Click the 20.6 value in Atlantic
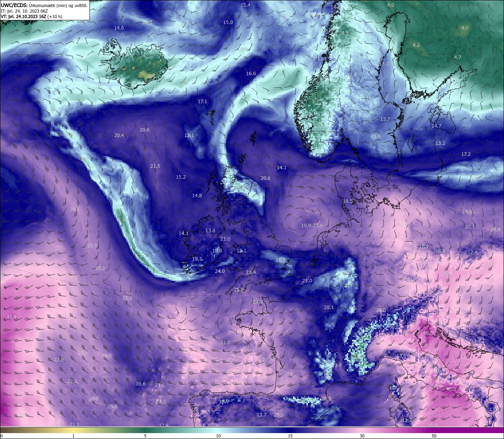504x439 pixels. (x=145, y=130)
